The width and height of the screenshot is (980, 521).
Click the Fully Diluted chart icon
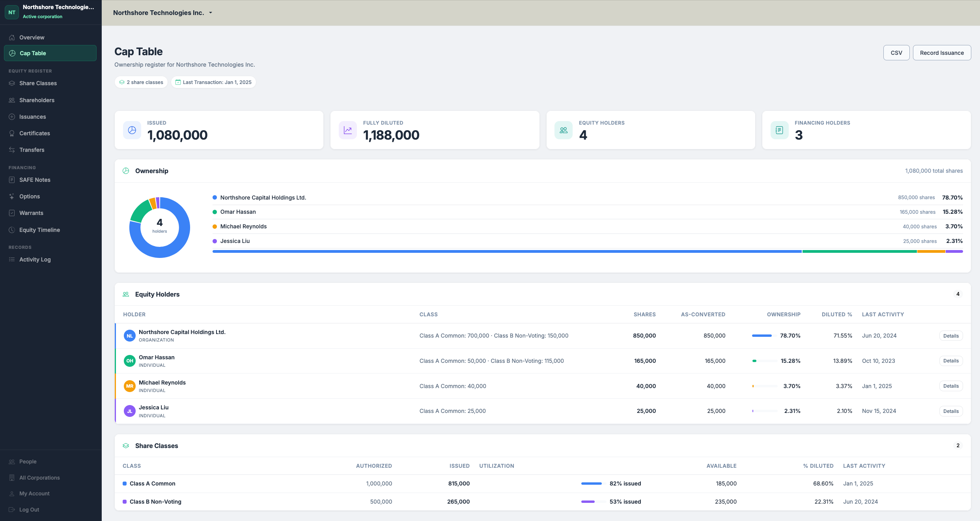[x=347, y=130]
